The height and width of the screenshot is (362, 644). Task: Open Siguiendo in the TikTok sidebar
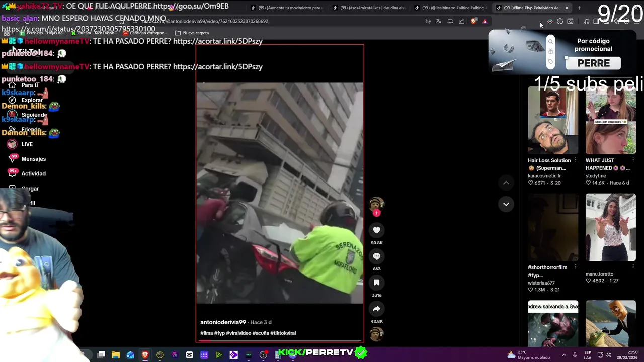[28, 115]
